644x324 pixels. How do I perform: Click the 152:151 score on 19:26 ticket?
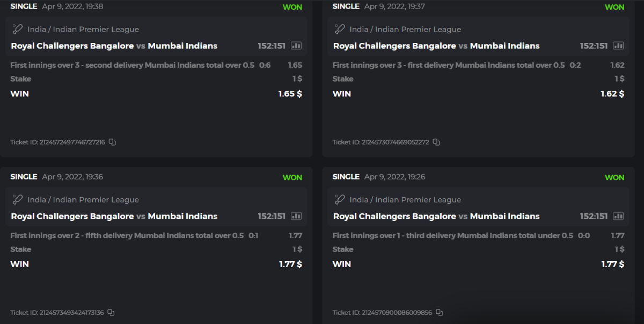pyautogui.click(x=594, y=216)
